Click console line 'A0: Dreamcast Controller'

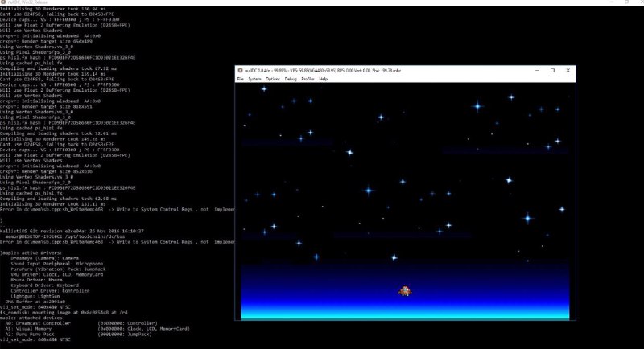tap(81, 323)
